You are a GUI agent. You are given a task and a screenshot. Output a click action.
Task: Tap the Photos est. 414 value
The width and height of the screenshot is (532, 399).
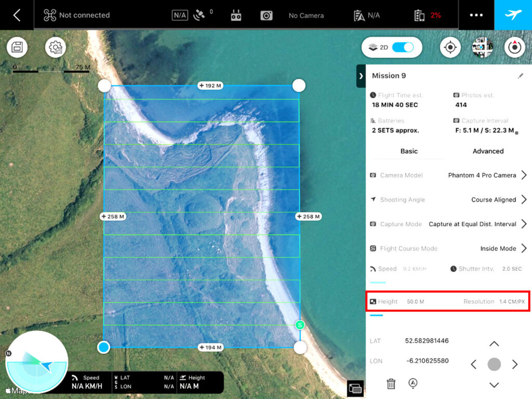tap(461, 105)
